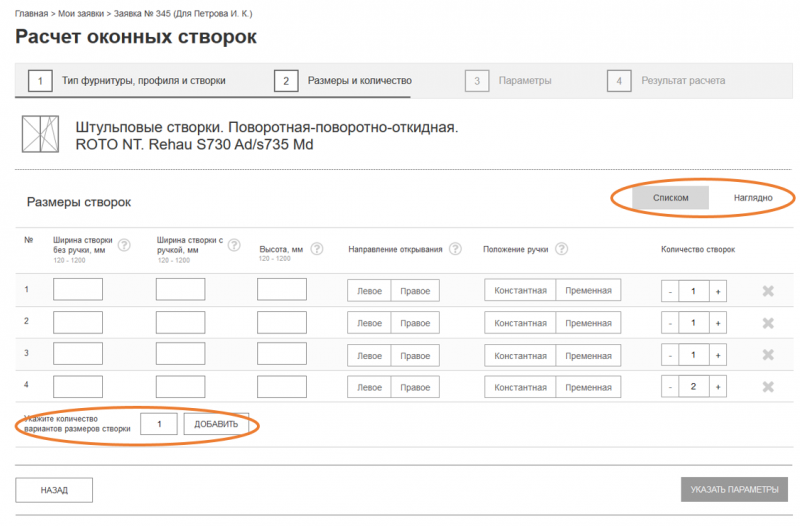The image size is (800, 526).
Task: Click the ДОБАВИТЬ button
Action: (216, 424)
